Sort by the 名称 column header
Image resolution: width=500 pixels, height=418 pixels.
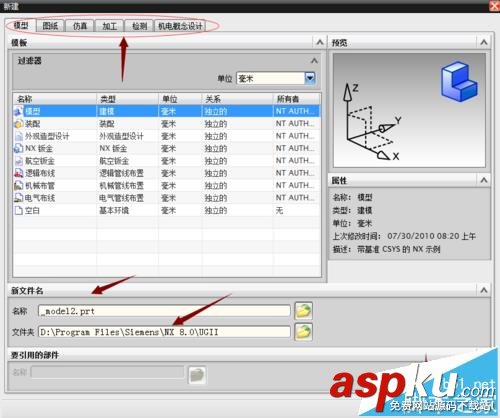(55, 99)
